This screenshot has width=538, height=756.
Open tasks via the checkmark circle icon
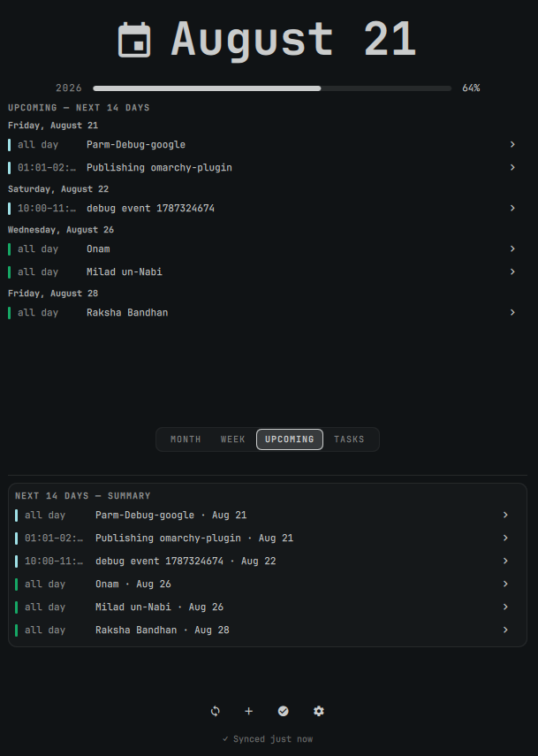tap(284, 711)
